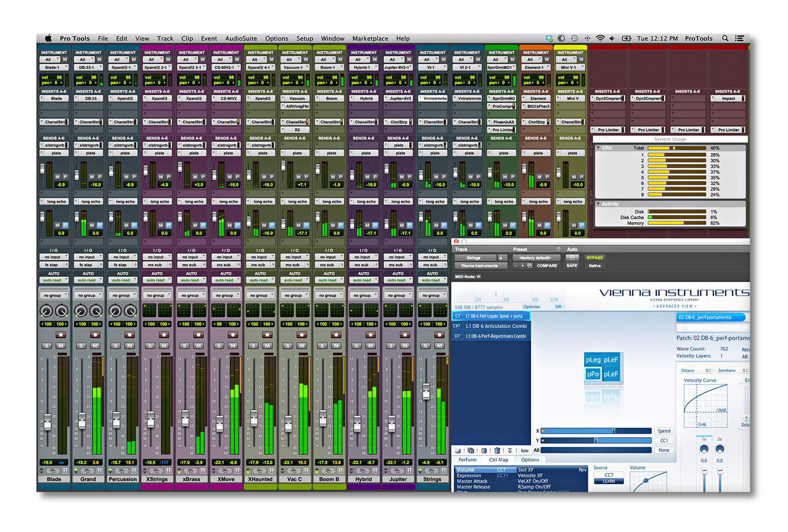Record-enable the Blade track
Image resolution: width=788 pixels, height=532 pixels.
pyautogui.click(x=60, y=335)
